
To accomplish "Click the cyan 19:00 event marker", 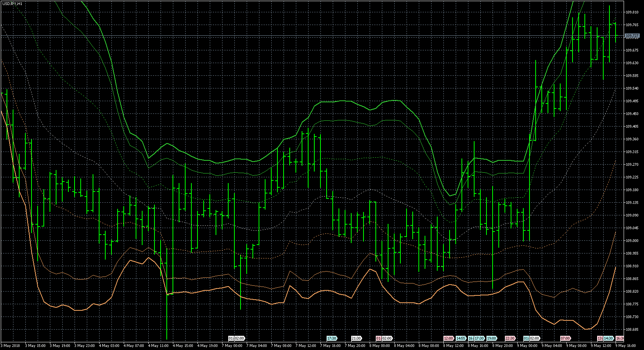I will pyautogui.click(x=491, y=338).
